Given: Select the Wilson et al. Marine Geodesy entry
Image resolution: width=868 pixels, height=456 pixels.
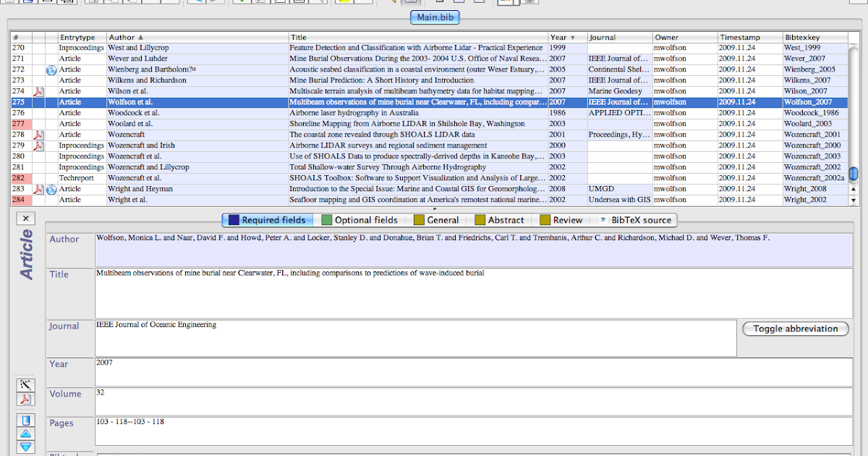Looking at the screenshot, I should point(429,91).
